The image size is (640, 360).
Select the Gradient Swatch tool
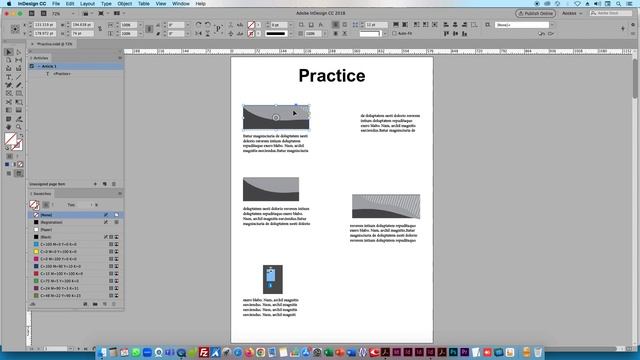[x=9, y=110]
